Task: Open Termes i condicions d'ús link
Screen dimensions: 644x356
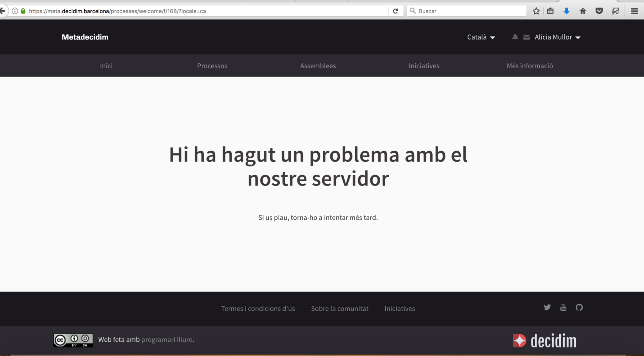Action: pos(258,309)
